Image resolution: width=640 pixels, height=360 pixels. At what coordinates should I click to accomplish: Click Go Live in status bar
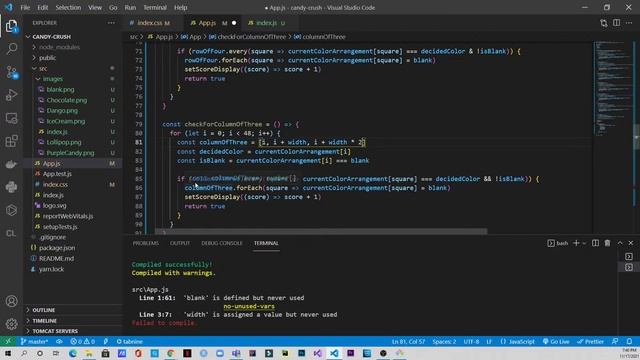click(556, 342)
